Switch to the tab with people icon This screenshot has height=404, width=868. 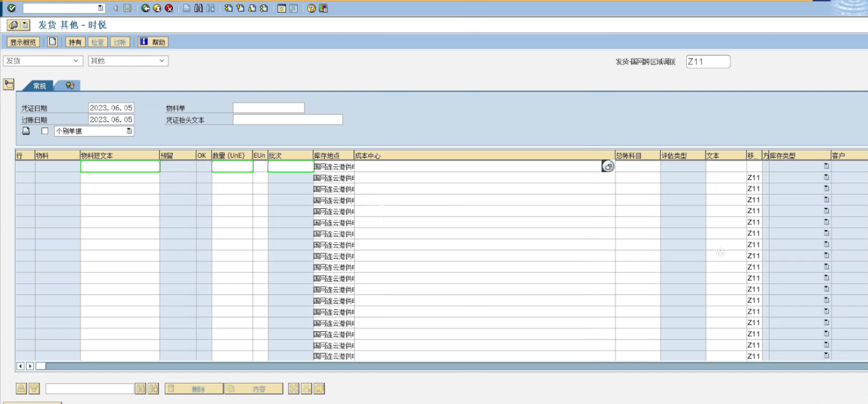coord(70,86)
